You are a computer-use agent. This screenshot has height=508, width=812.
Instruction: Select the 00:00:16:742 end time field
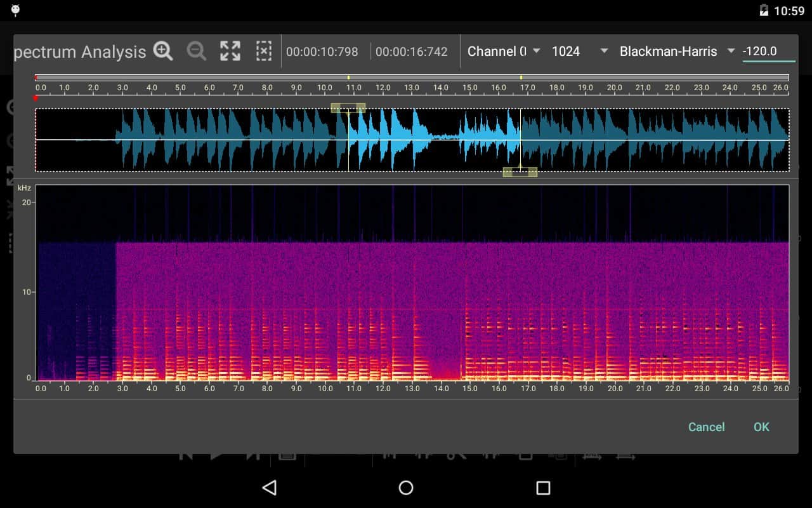[412, 52]
